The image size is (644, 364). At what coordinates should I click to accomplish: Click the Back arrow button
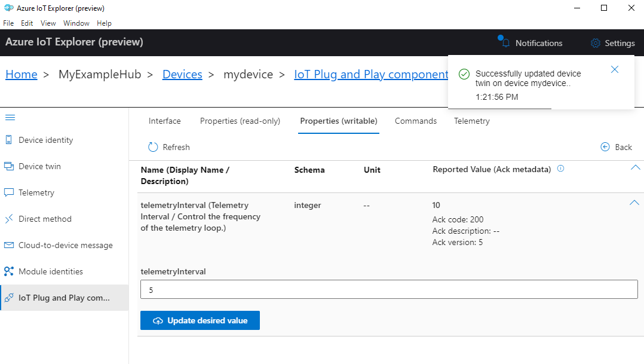click(616, 146)
